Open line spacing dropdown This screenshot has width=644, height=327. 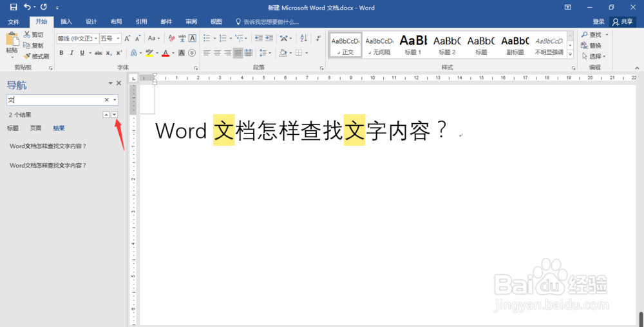pos(269,53)
